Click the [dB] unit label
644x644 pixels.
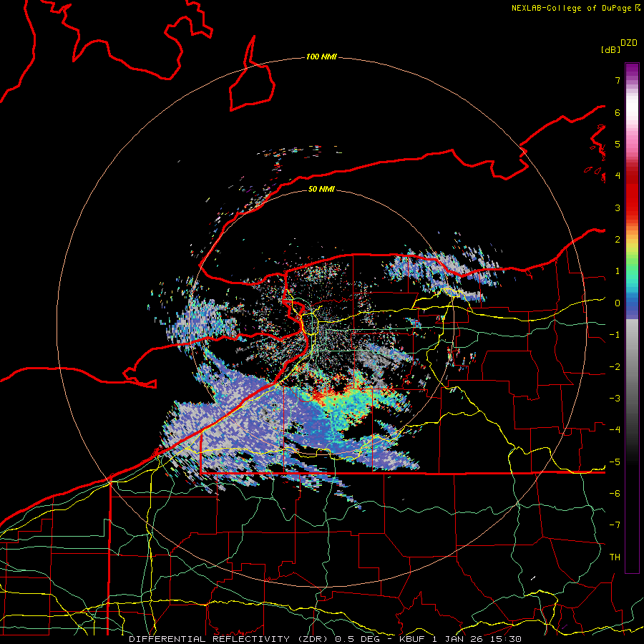coord(611,49)
